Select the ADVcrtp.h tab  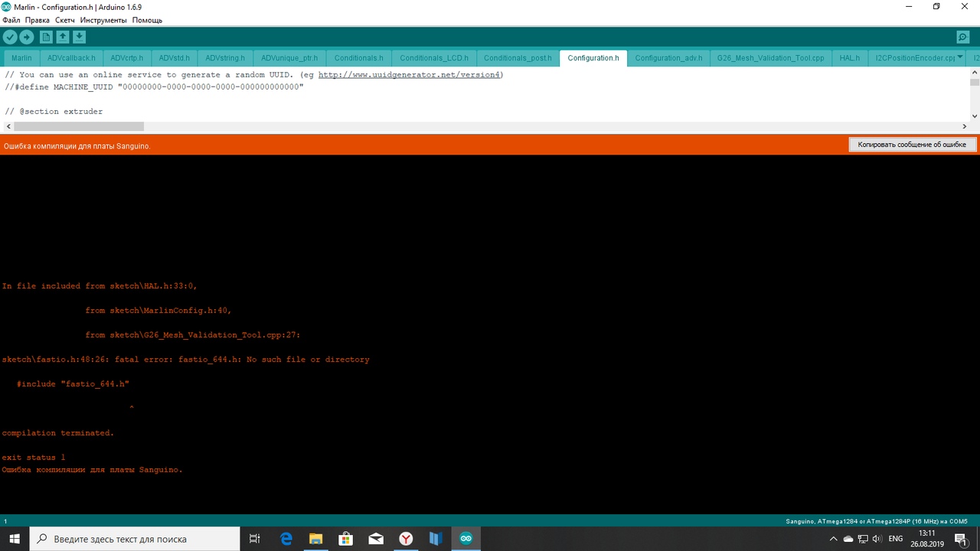click(126, 58)
